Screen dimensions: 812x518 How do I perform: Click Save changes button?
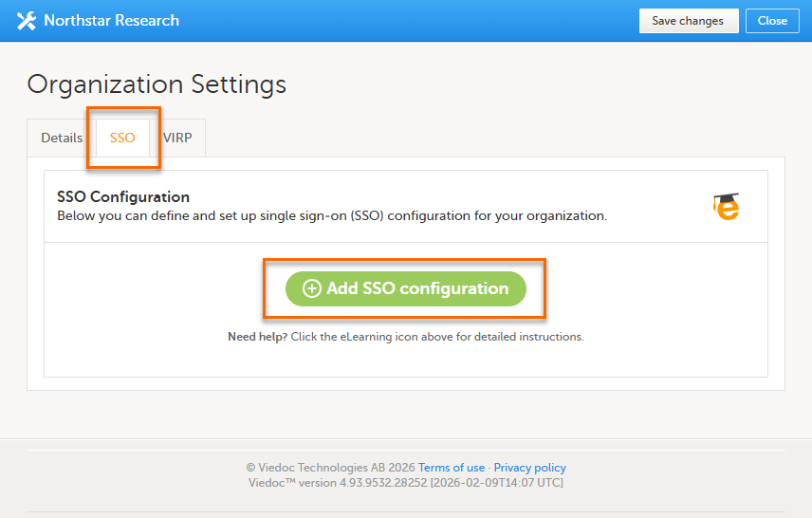pos(688,21)
